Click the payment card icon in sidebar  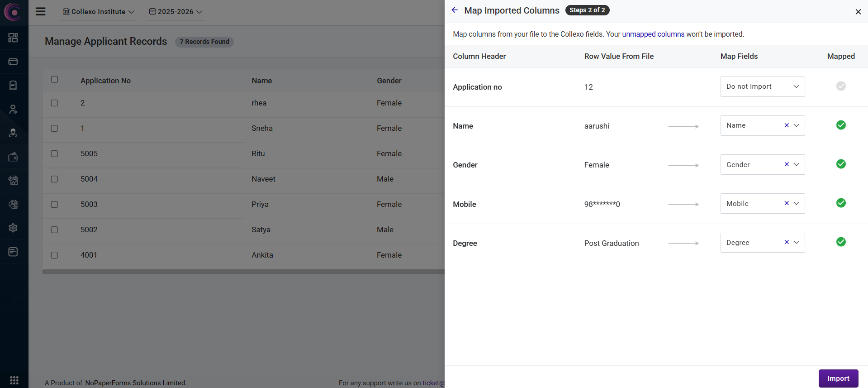[x=13, y=62]
